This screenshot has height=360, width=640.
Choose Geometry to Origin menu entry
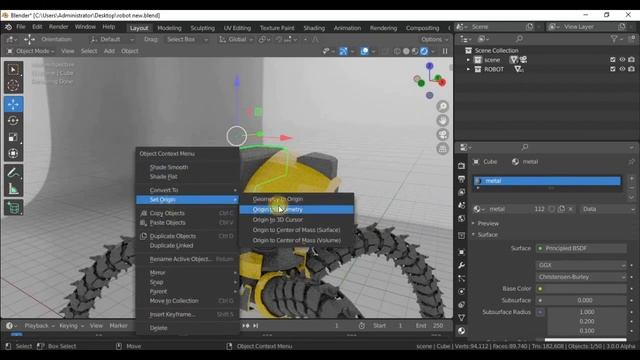(x=296, y=199)
